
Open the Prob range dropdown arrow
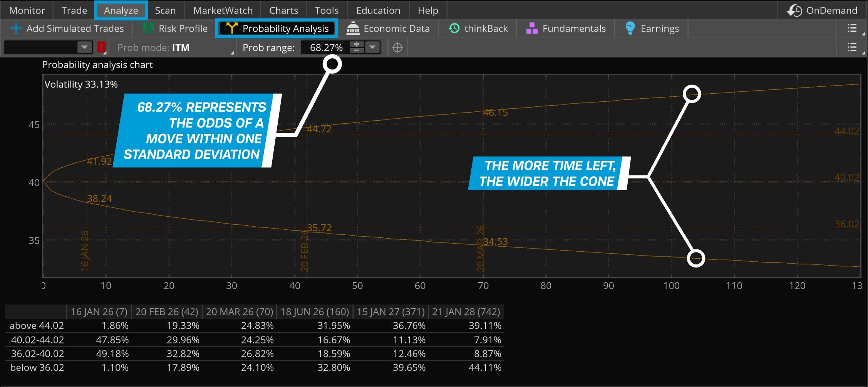tap(372, 47)
